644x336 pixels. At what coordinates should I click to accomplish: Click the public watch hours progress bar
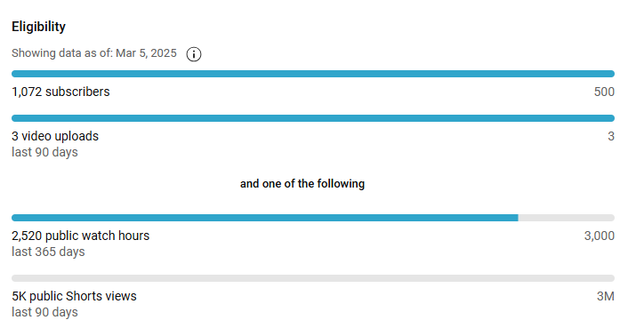313,218
